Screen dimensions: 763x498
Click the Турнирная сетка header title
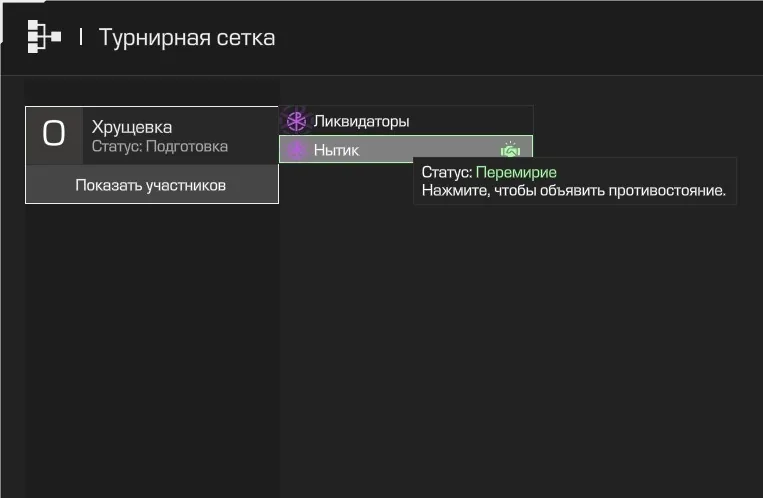pos(187,37)
